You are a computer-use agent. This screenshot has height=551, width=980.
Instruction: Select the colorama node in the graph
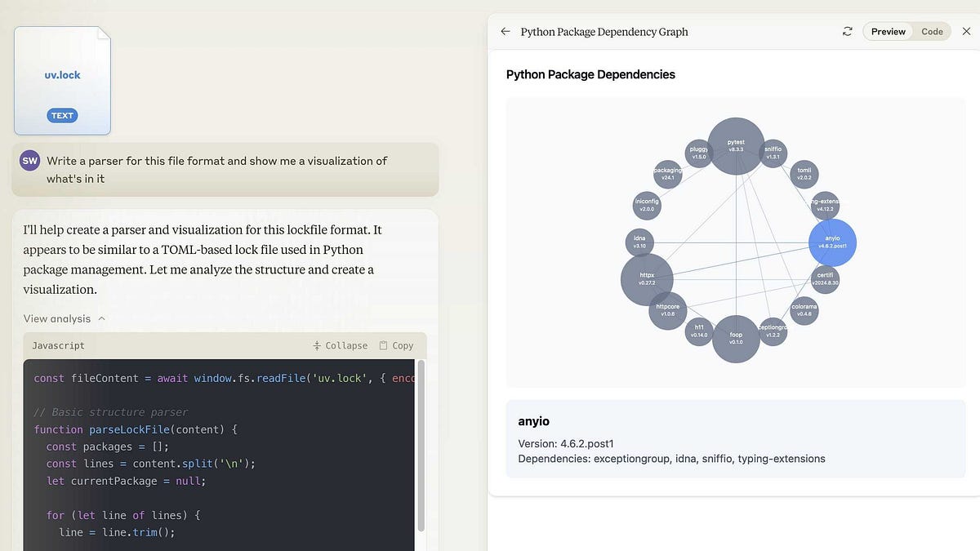coord(804,310)
